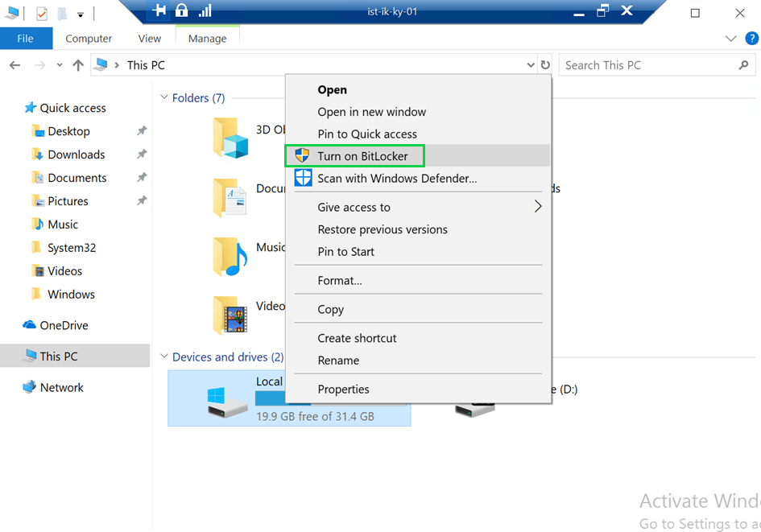Viewport: 761px width, 532px height.
Task: Open the Give access to submenu
Action: click(354, 207)
